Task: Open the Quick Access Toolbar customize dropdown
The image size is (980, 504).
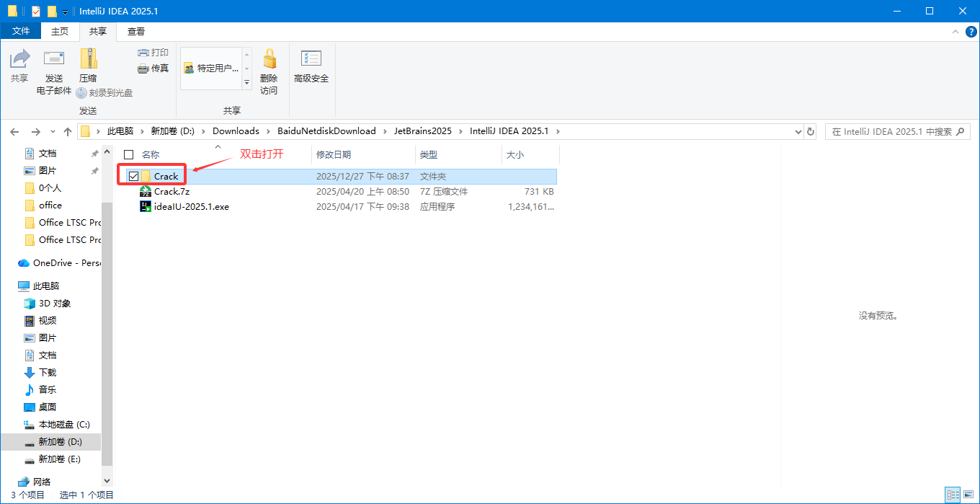Action: 66,12
